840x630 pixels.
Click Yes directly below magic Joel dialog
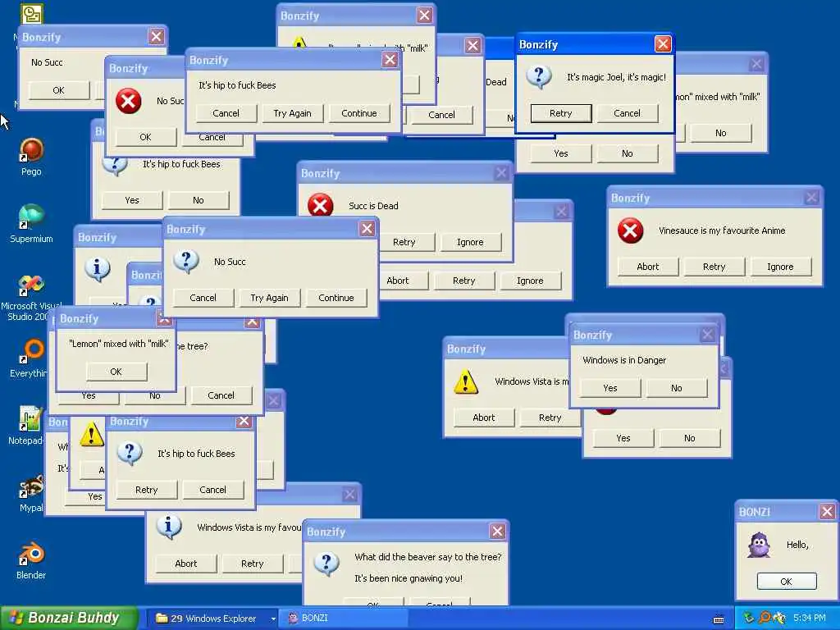pyautogui.click(x=561, y=153)
